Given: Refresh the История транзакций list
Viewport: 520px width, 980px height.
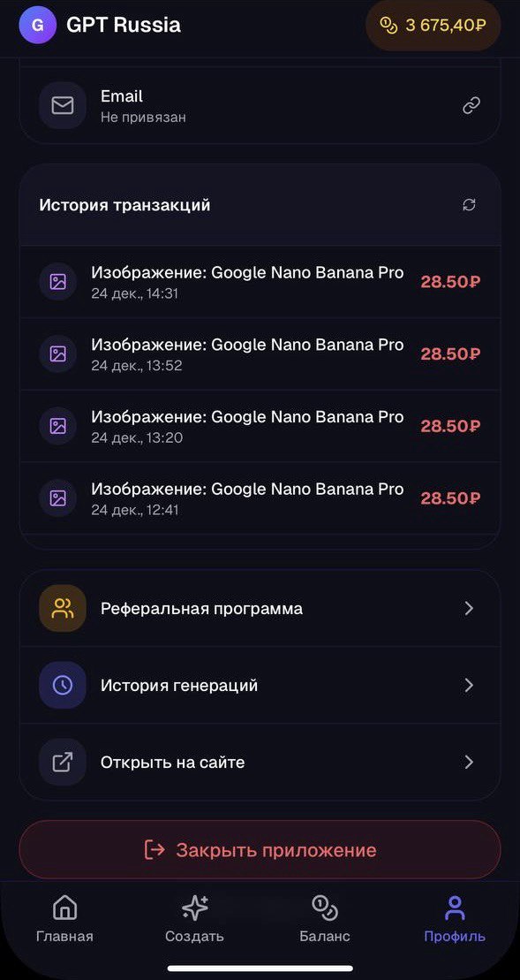Looking at the screenshot, I should click(469, 204).
